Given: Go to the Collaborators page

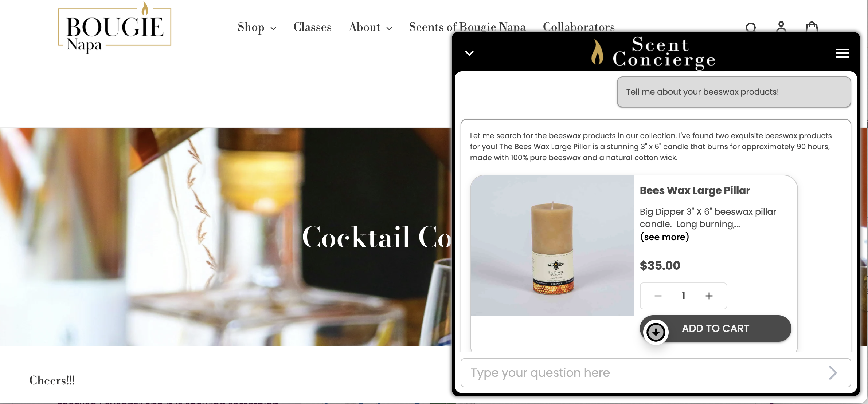Looking at the screenshot, I should 579,27.
